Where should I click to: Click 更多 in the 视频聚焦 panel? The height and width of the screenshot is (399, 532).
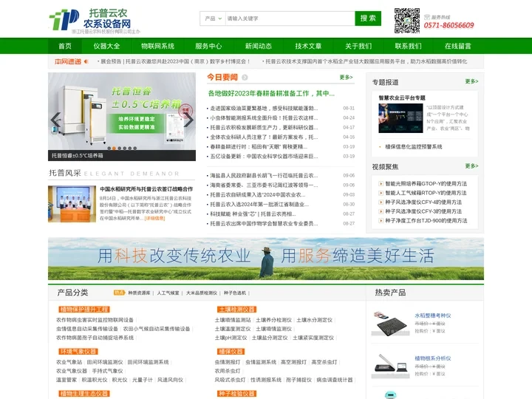[471, 166]
